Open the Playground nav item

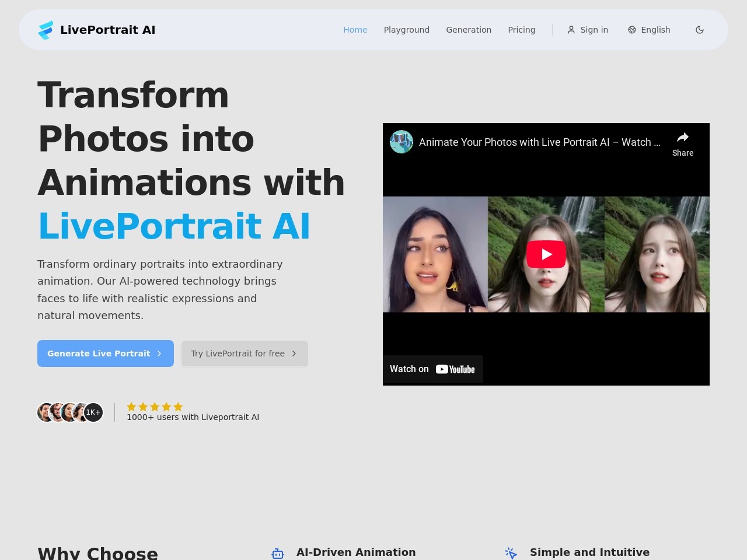(407, 30)
